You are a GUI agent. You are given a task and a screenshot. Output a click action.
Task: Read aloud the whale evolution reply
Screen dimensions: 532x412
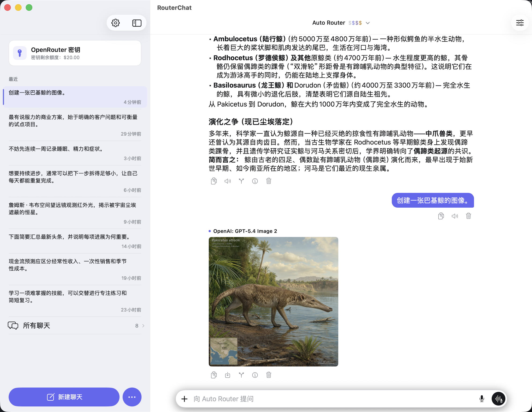tap(228, 181)
